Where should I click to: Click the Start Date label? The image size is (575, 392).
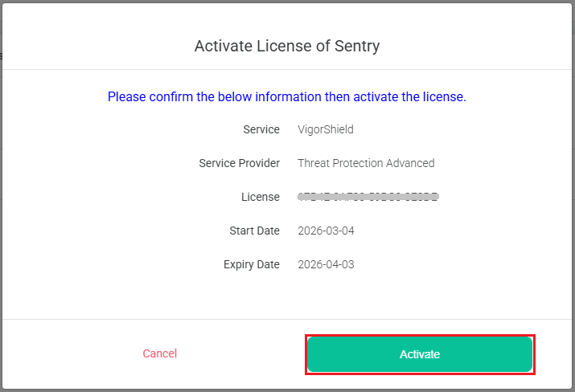[x=254, y=231]
